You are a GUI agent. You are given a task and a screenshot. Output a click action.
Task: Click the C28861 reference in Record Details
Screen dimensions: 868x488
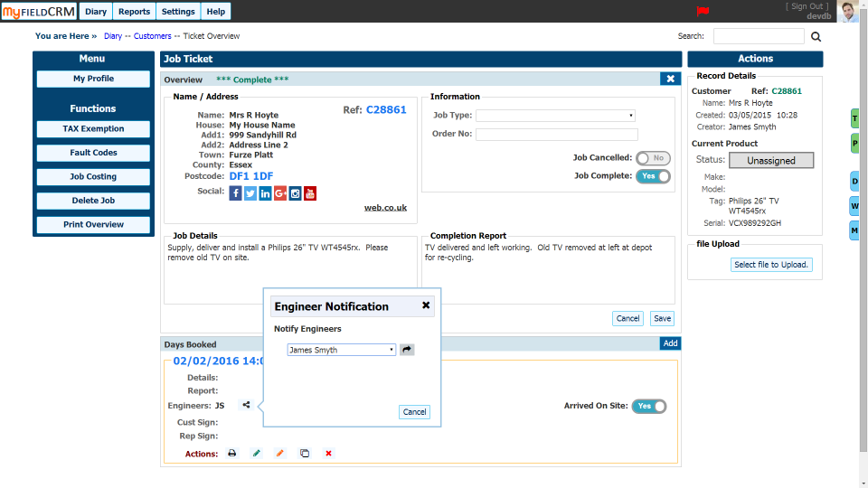click(787, 91)
